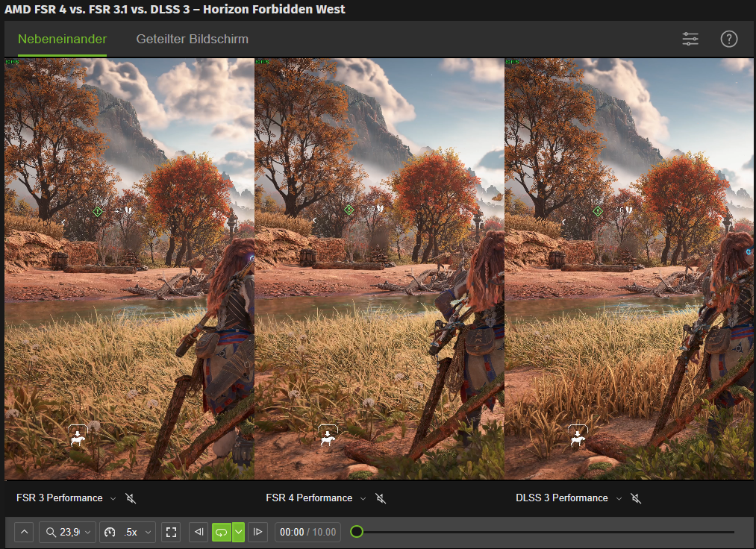Click the FSR 4 Performance video panel

(x=379, y=269)
